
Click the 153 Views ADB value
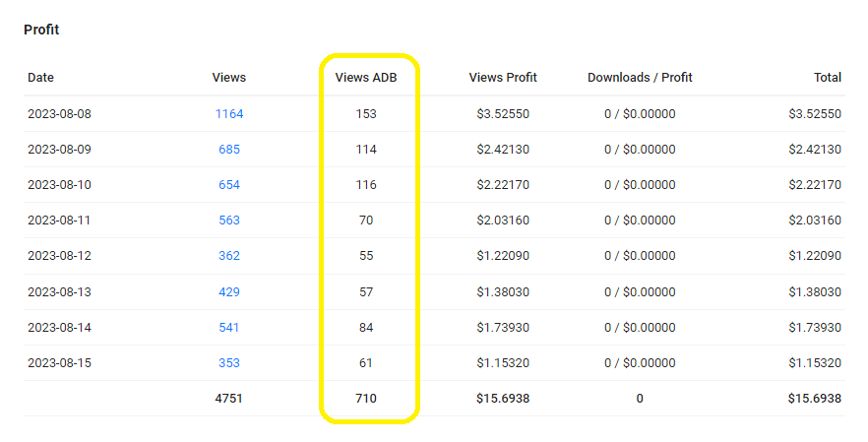pyautogui.click(x=366, y=114)
